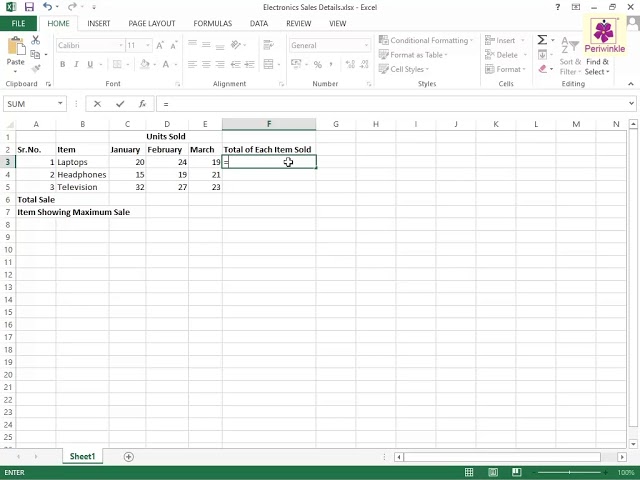Click the Redo arrow icon
Viewport: 640px width, 480px height.
(72, 7)
